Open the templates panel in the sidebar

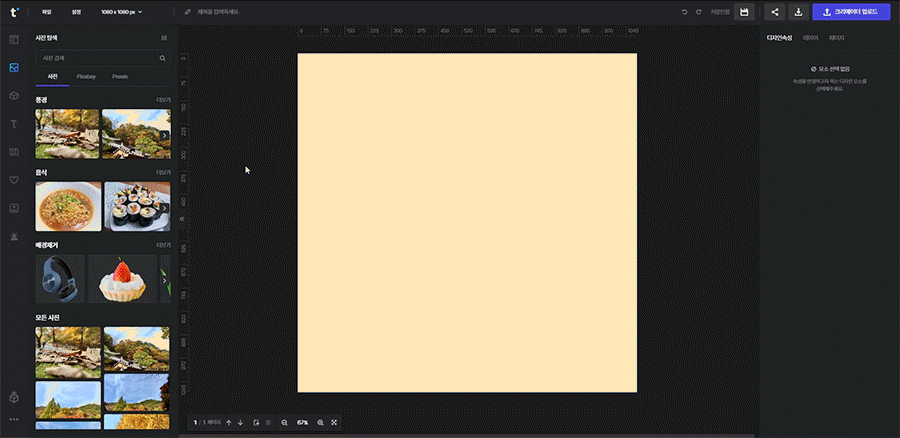point(14,40)
